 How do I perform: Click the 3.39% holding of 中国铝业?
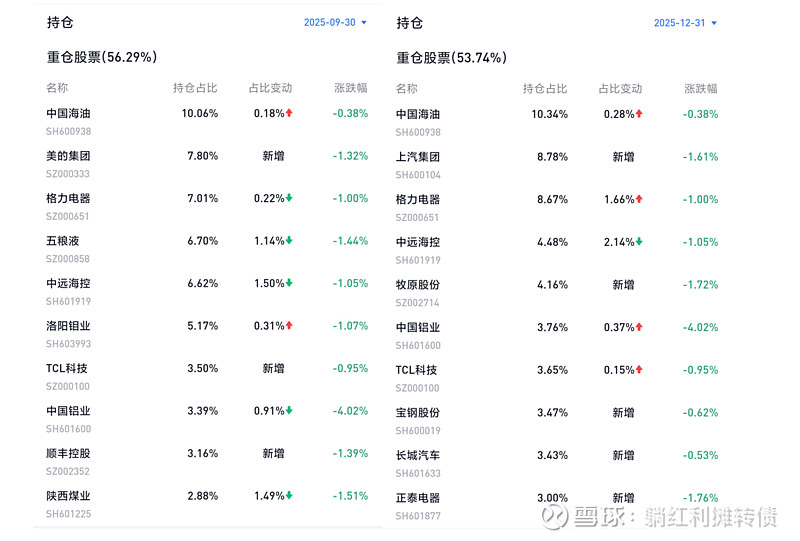tap(203, 411)
